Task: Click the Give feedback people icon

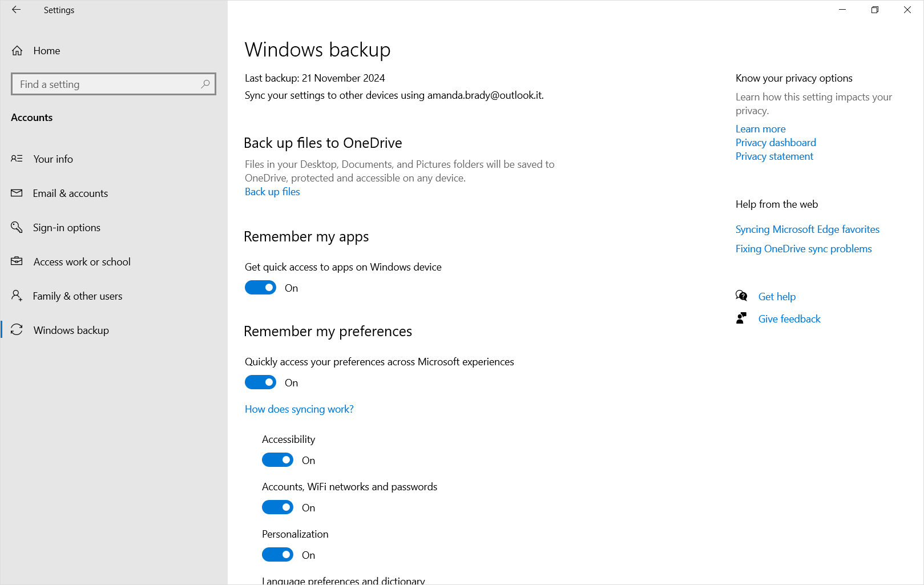Action: click(x=741, y=318)
